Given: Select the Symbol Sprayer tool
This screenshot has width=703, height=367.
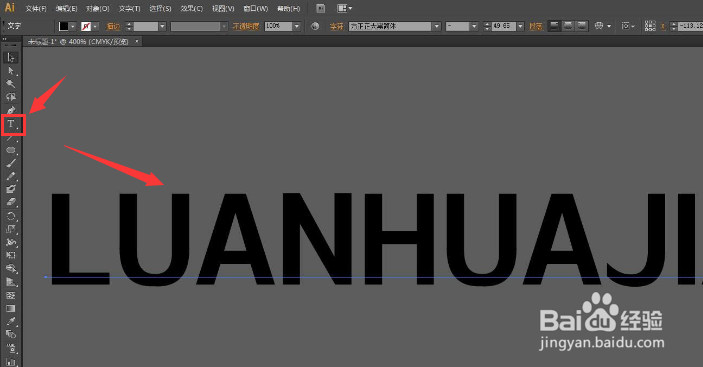Looking at the screenshot, I should coord(11,348).
